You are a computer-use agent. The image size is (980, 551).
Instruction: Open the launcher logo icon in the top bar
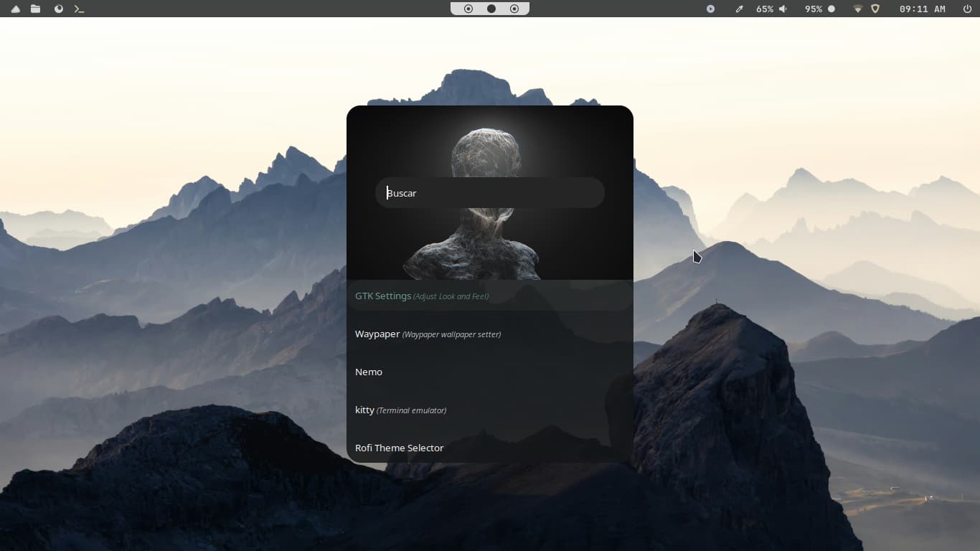(15, 9)
